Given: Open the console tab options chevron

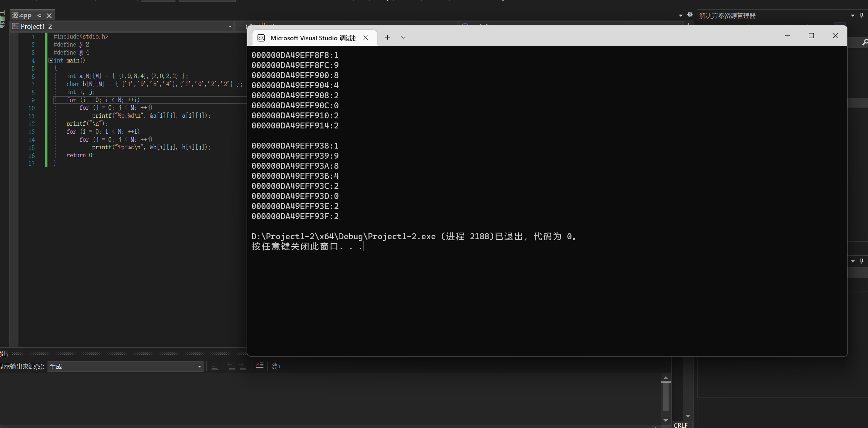Looking at the screenshot, I should tap(403, 37).
